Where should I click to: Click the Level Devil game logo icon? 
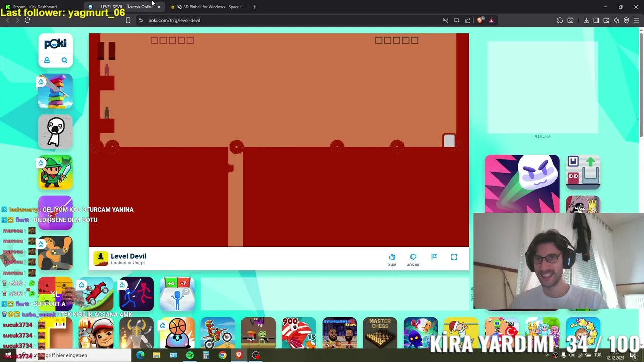[x=101, y=259]
